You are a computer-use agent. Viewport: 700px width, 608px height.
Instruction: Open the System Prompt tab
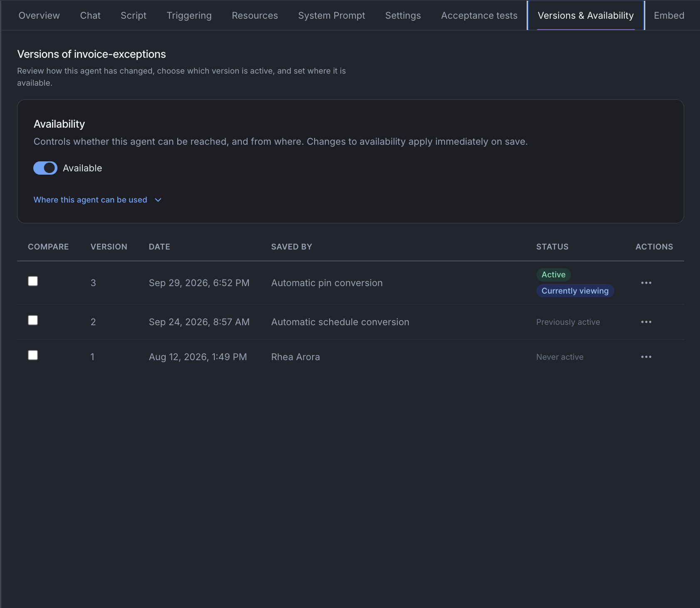point(331,15)
